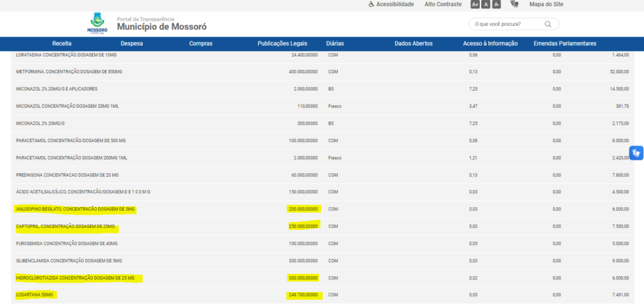Viewport: 644px width, 304px height.
Task: Expand the Compras menu
Action: (201, 43)
